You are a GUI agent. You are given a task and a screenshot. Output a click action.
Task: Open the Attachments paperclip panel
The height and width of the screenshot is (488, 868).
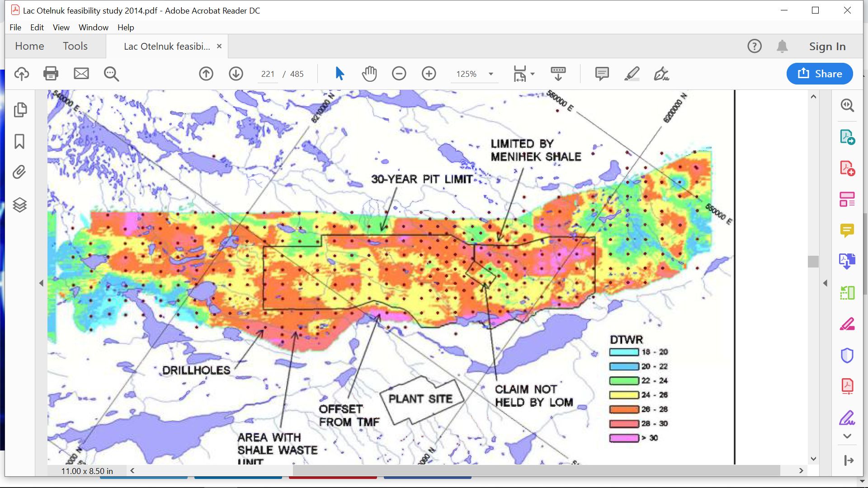19,172
